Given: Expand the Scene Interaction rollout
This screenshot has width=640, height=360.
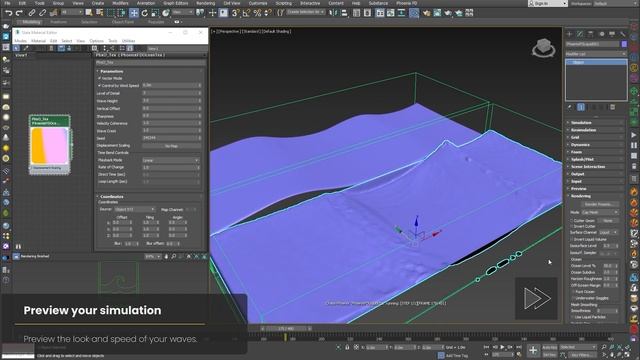Looking at the screenshot, I should coord(595,167).
